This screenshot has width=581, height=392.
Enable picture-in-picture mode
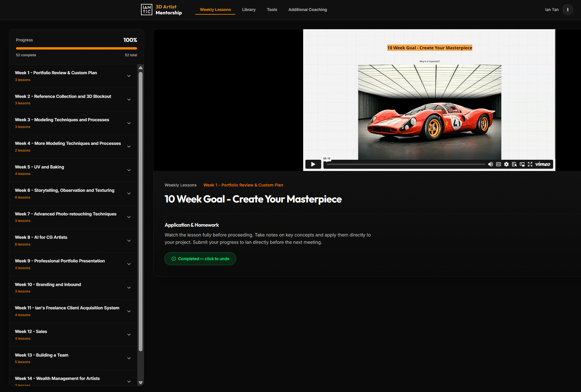(x=522, y=164)
